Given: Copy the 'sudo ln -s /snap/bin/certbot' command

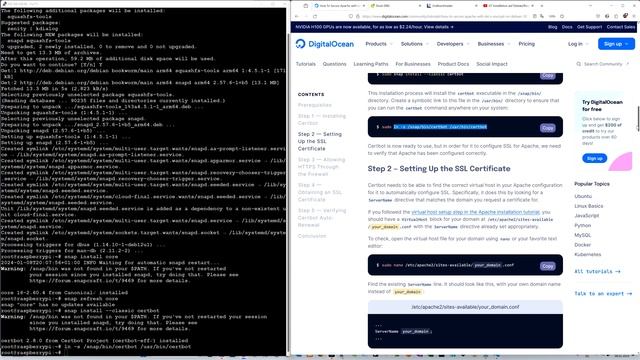Looking at the screenshot, I should (547, 128).
